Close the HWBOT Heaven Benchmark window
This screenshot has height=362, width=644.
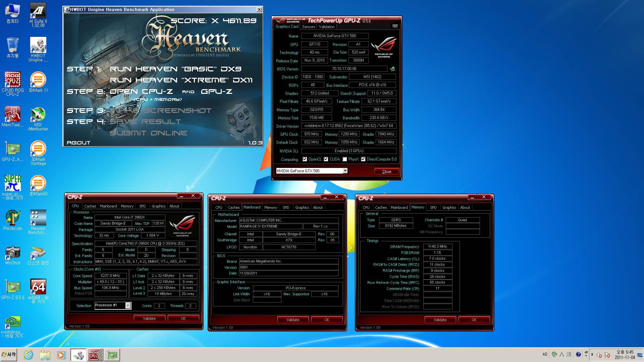coord(259,10)
